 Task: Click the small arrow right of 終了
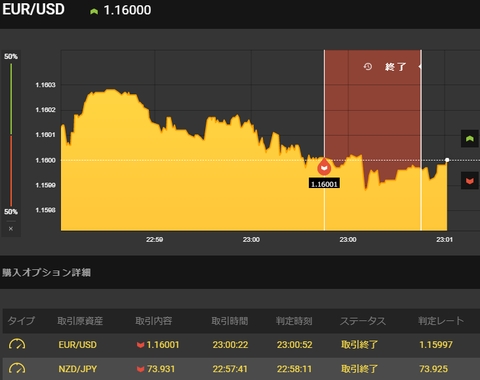(x=420, y=67)
